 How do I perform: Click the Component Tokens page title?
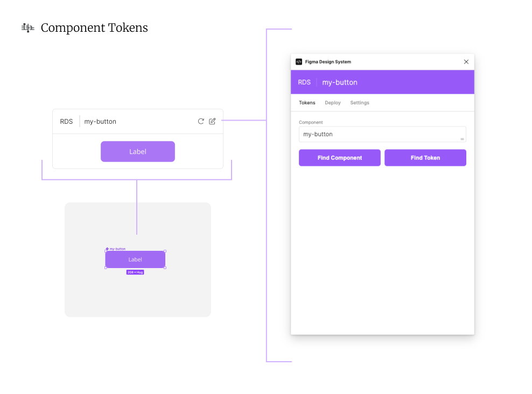click(94, 28)
